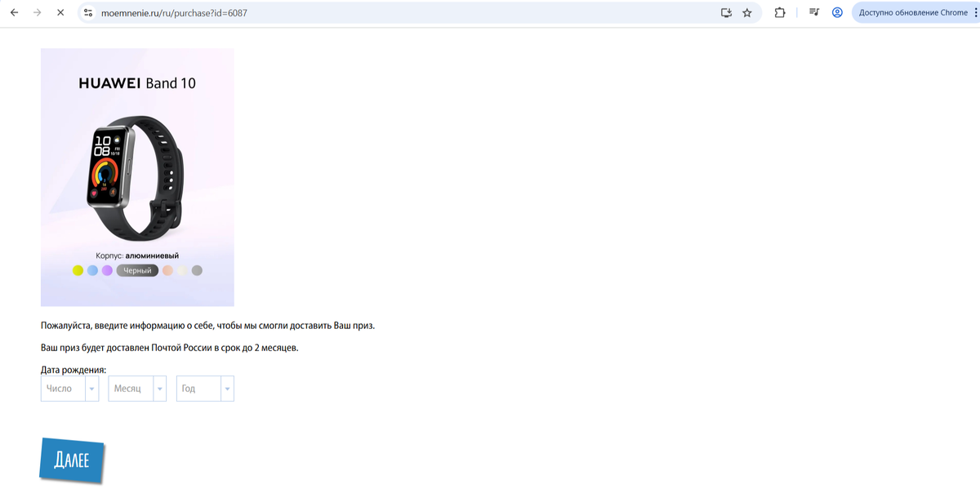Click text 'Ваш приз будет доставлен Почтой России'
This screenshot has width=980, height=489.
coord(127,348)
